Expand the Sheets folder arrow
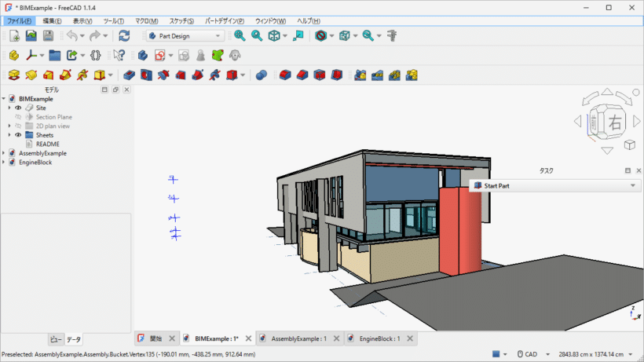 click(9, 135)
